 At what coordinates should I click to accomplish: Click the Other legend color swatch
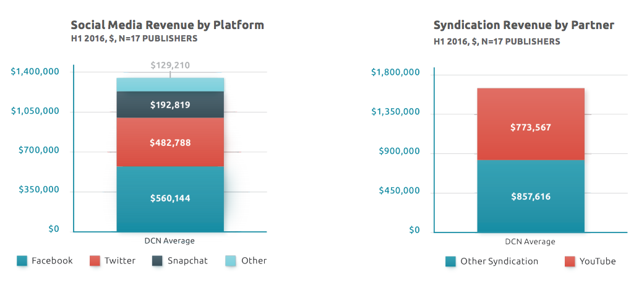pos(231,261)
